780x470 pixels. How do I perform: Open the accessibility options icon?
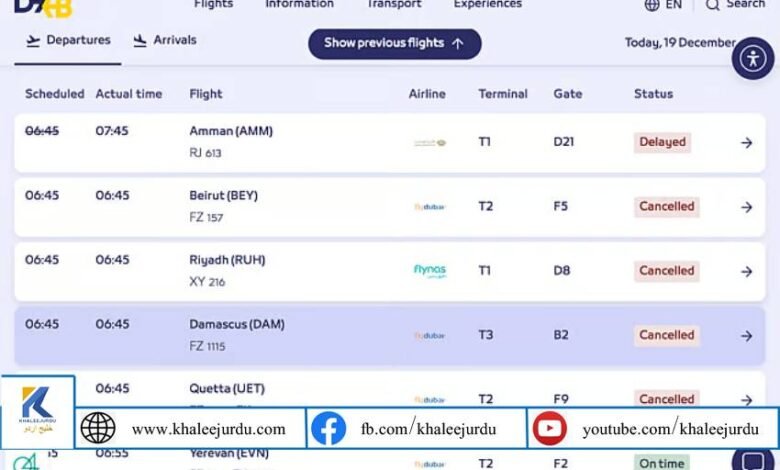coord(752,57)
